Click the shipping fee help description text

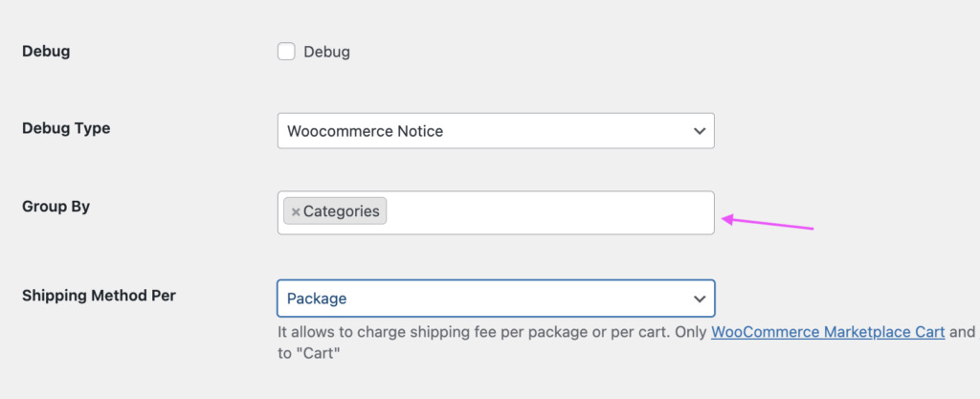479,332
